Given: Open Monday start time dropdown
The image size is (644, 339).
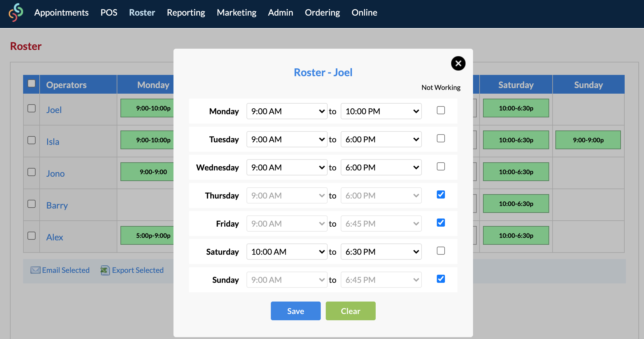Looking at the screenshot, I should point(287,111).
